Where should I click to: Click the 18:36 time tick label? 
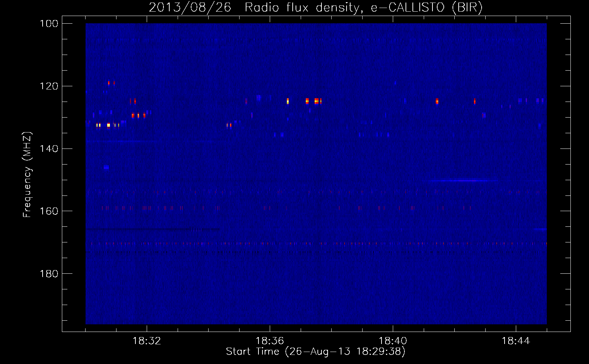click(270, 341)
